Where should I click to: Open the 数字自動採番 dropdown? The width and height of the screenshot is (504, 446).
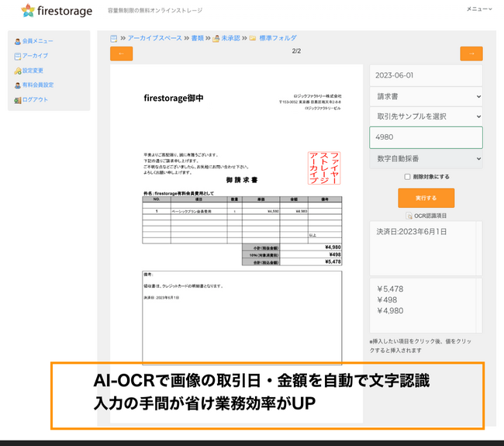[426, 158]
